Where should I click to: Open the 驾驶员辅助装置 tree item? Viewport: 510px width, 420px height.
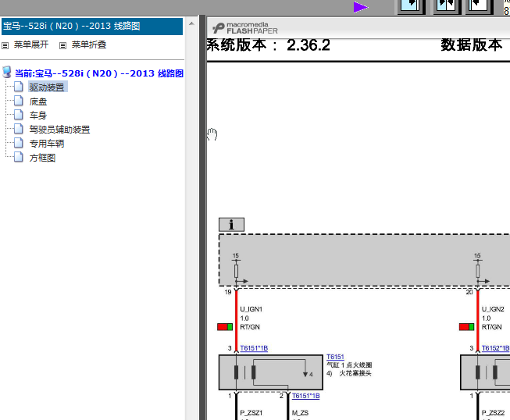point(59,130)
